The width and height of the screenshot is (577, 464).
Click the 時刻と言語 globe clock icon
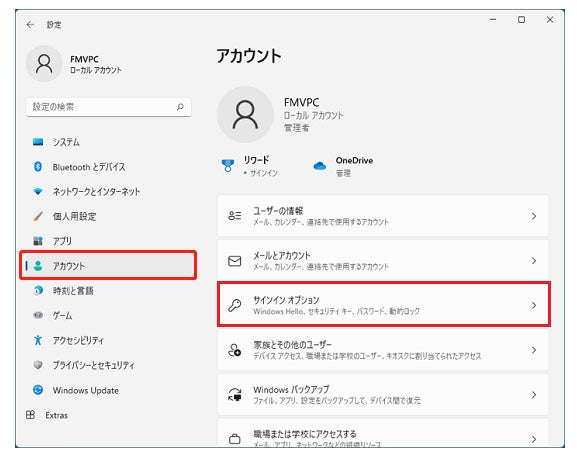coord(38,290)
